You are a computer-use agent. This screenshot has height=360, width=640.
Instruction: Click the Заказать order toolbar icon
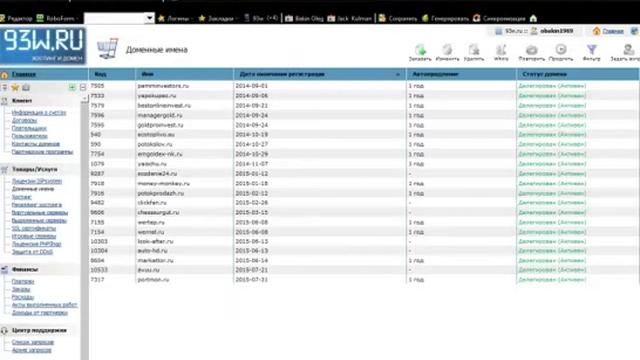(420, 52)
